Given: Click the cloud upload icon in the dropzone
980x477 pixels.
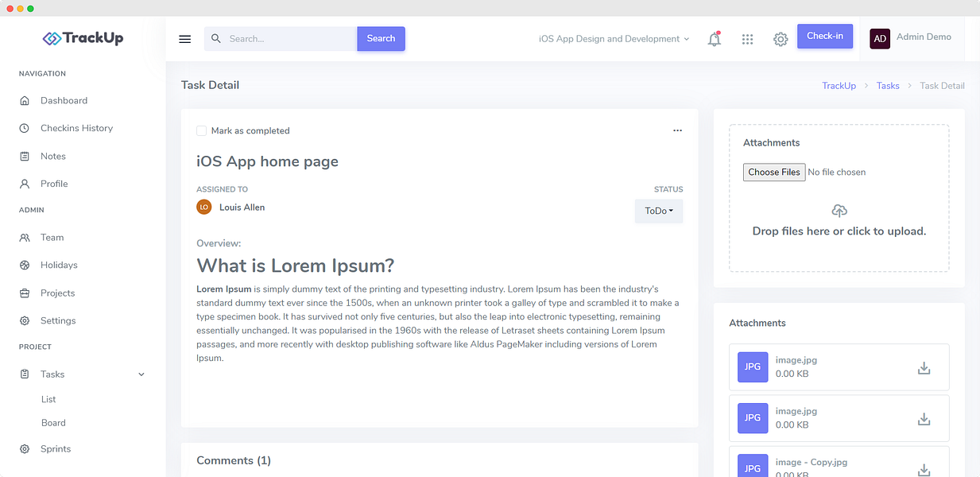Looking at the screenshot, I should 839,211.
